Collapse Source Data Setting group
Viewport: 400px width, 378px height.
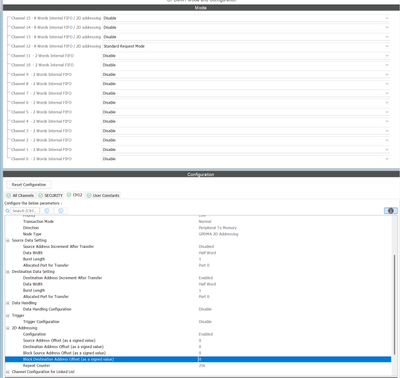coord(7,240)
